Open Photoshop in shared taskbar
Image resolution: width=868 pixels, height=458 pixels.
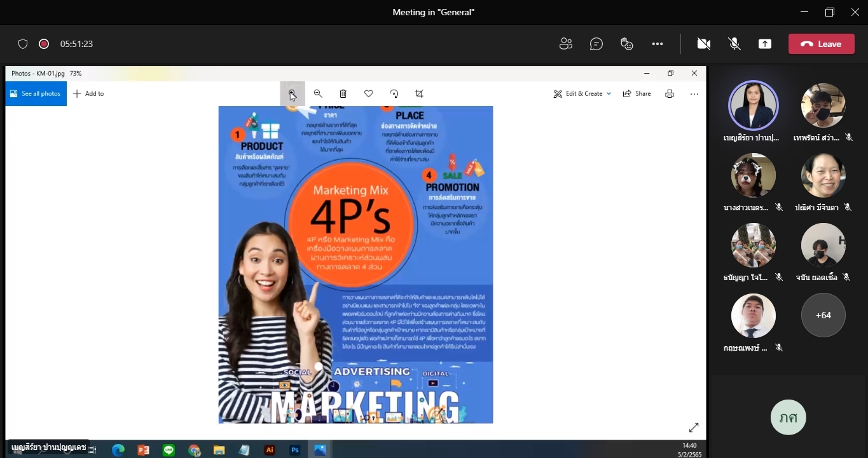pos(294,450)
